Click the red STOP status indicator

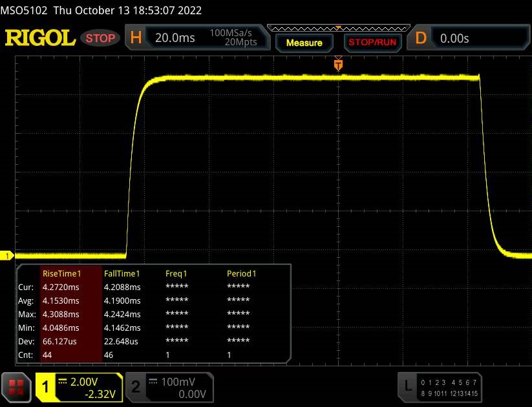click(x=100, y=38)
